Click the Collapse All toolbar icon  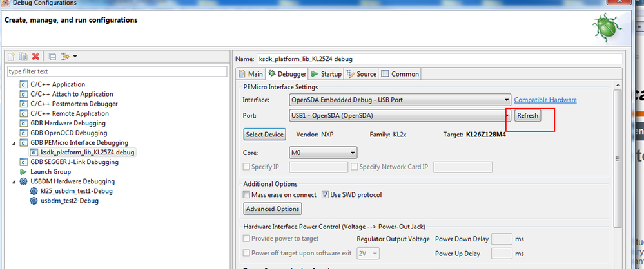click(x=52, y=57)
